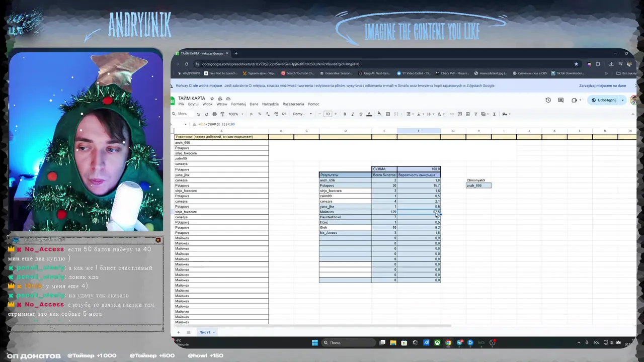Open the font family dropdown

pyautogui.click(x=302, y=114)
